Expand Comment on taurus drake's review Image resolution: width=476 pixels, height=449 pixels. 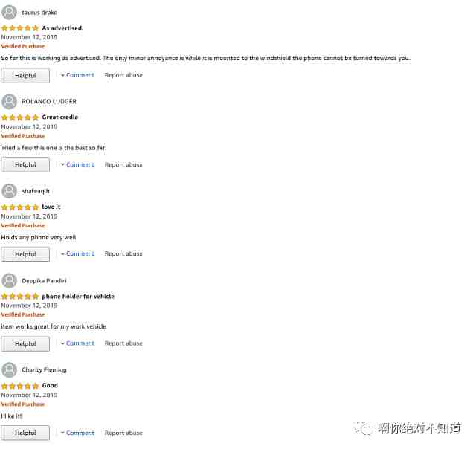(77, 75)
